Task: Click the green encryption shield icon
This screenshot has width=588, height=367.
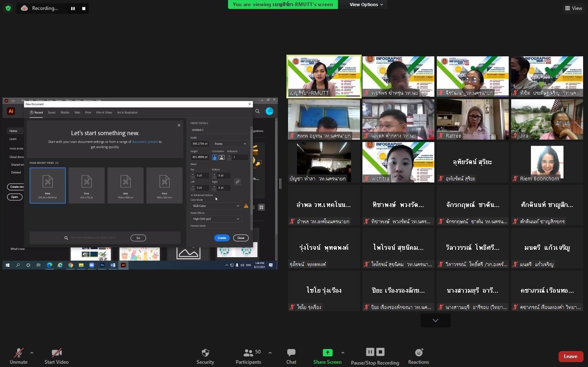Action: pos(8,8)
